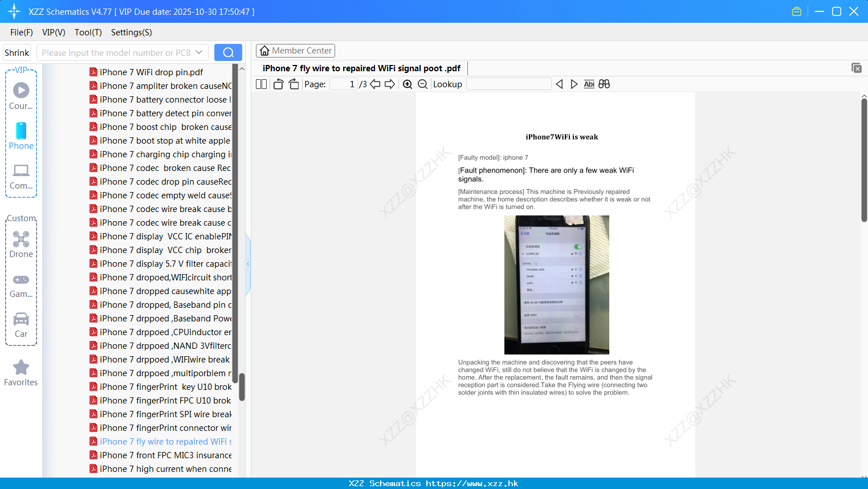Click the blue search button
The image size is (868, 489).
click(228, 52)
